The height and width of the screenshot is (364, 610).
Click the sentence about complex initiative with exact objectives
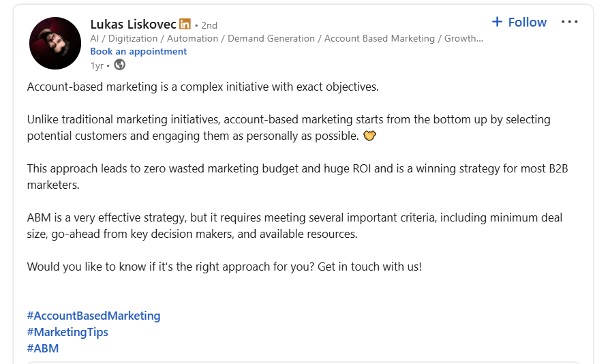point(202,87)
